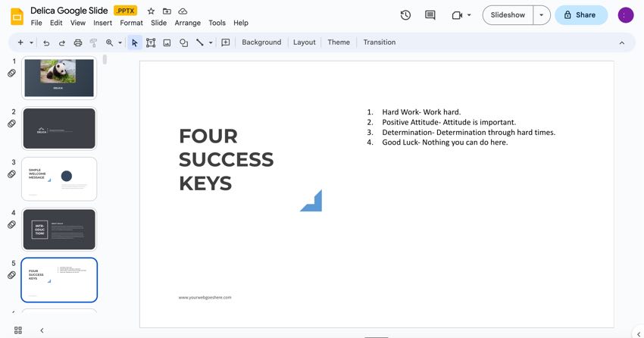644x338 pixels.
Task: Open the Format menu
Action: point(131,23)
